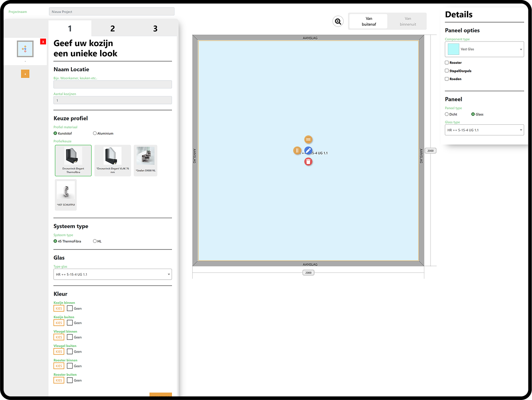Viewport: 532px width, 400px height.
Task: Select the Aluminium profile material
Action: pos(95,133)
